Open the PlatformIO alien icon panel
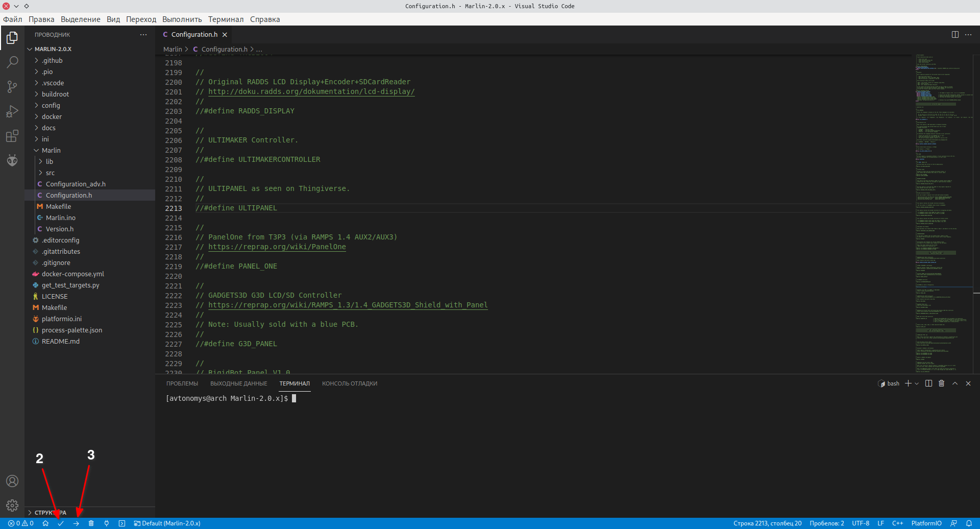 click(x=12, y=161)
